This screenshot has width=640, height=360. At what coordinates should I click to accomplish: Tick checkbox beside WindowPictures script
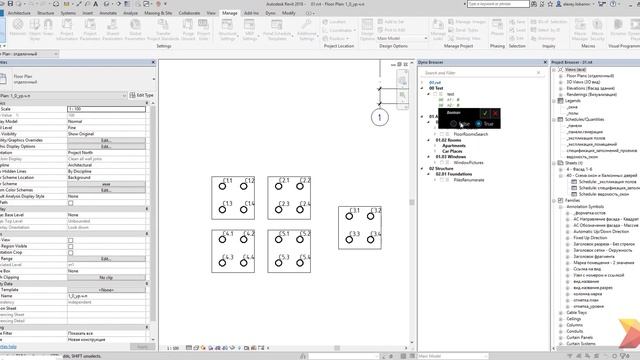441,162
